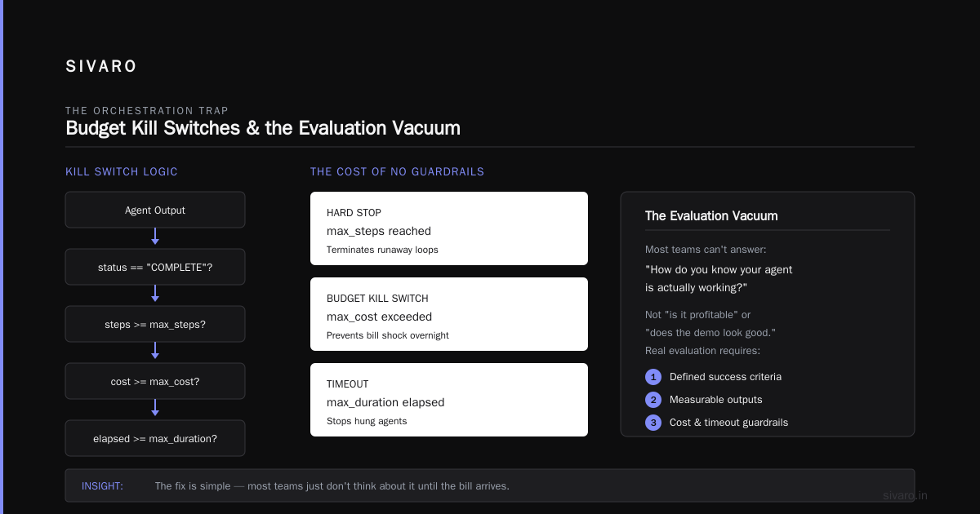Click THE COST OF NO GUARDRAILS heading
This screenshot has height=514, width=980.
tap(397, 172)
